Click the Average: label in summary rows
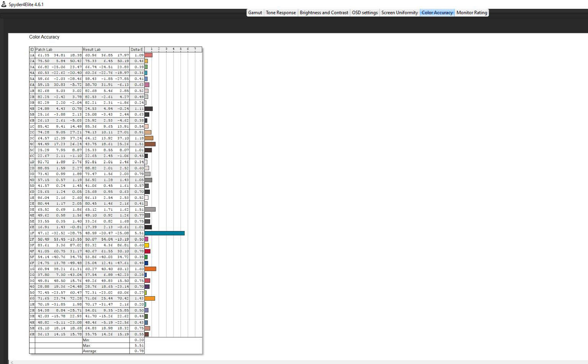This screenshot has width=588, height=364. tap(90, 351)
